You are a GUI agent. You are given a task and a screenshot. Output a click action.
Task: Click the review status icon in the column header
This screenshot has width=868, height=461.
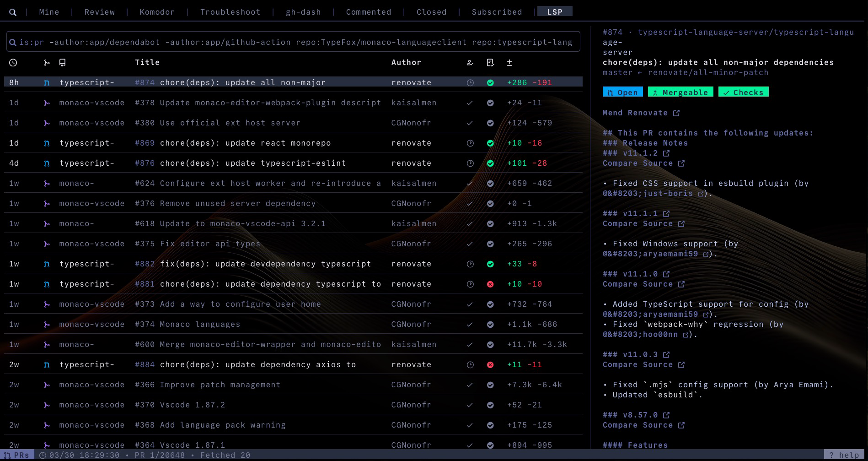(x=470, y=63)
